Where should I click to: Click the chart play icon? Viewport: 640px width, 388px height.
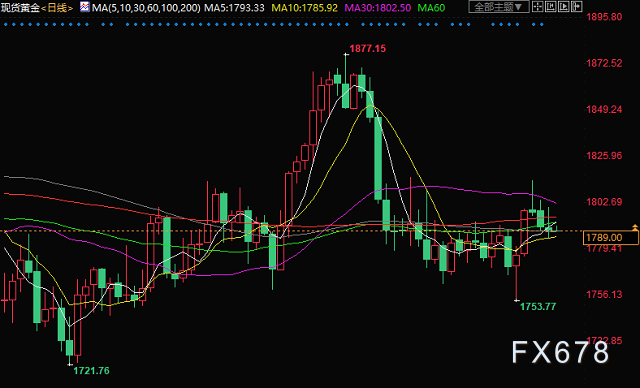pos(564,7)
